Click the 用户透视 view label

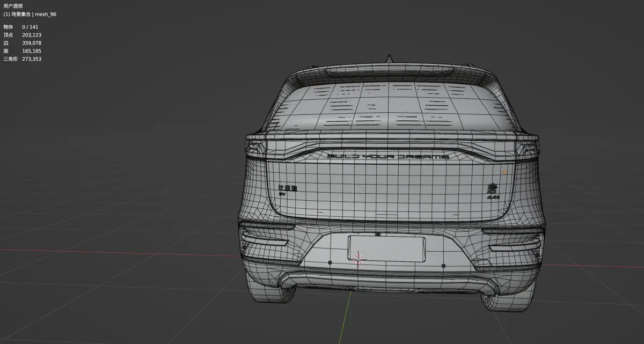point(13,6)
